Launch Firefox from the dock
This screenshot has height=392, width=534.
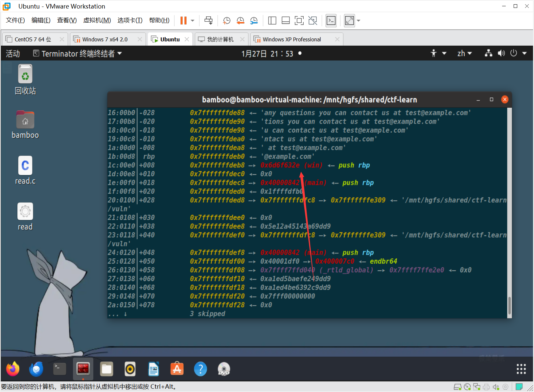(13, 369)
